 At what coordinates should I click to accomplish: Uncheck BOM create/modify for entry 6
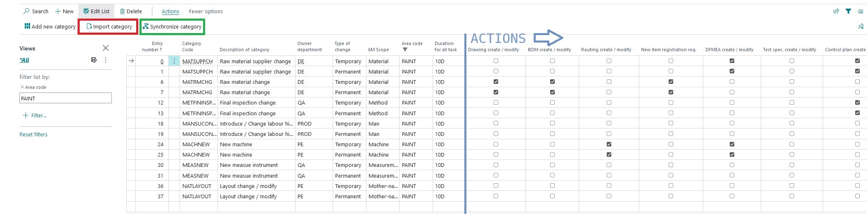coord(552,82)
